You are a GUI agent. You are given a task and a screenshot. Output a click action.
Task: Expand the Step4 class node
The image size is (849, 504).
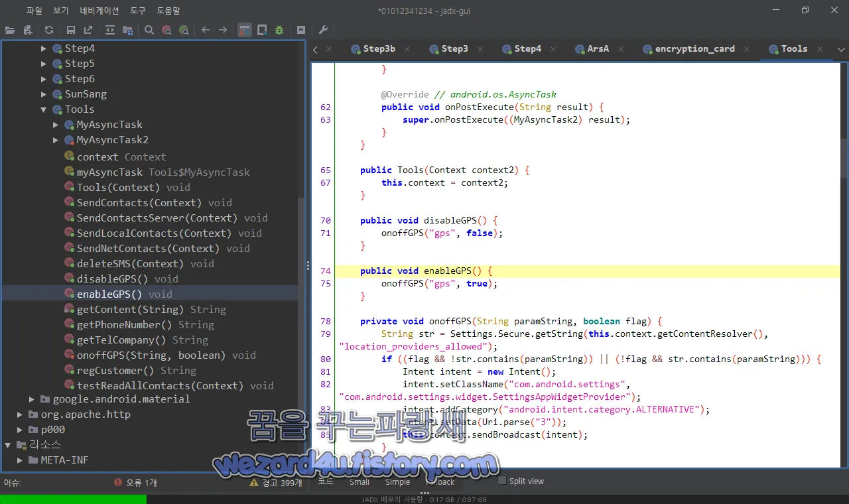click(x=44, y=48)
